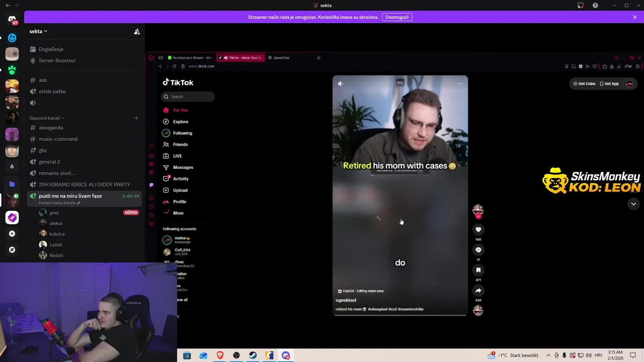Open Discord help question mark icon
This screenshot has width=644, height=362.
[x=595, y=6]
